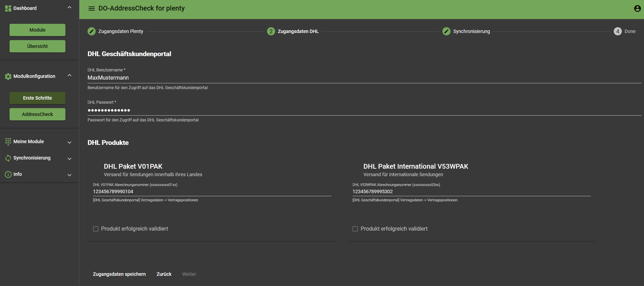Click the Dashboard grid icon
644x286 pixels.
pyautogui.click(x=8, y=9)
